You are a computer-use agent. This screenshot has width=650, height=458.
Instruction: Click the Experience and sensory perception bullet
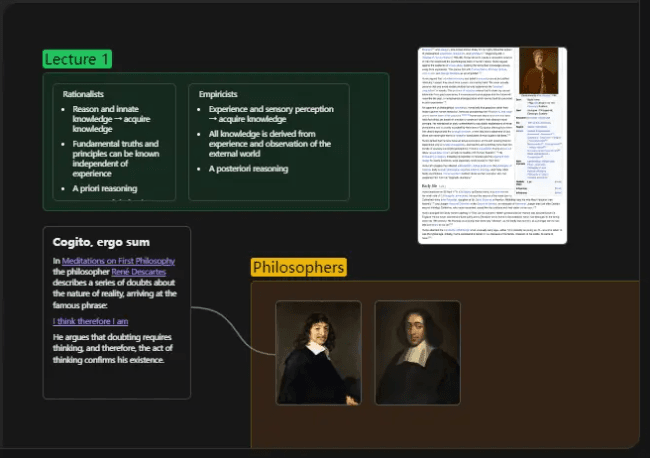click(x=271, y=113)
